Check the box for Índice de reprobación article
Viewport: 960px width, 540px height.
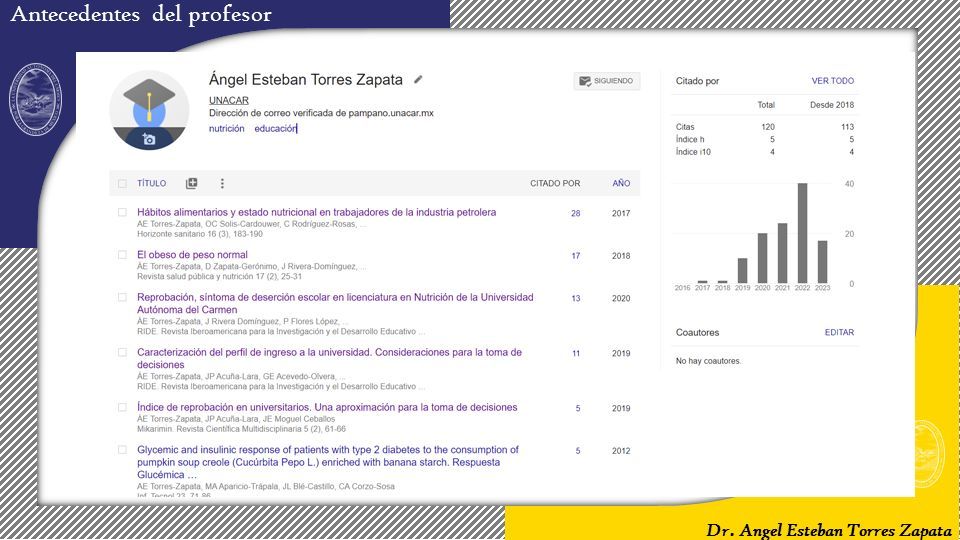[122, 407]
